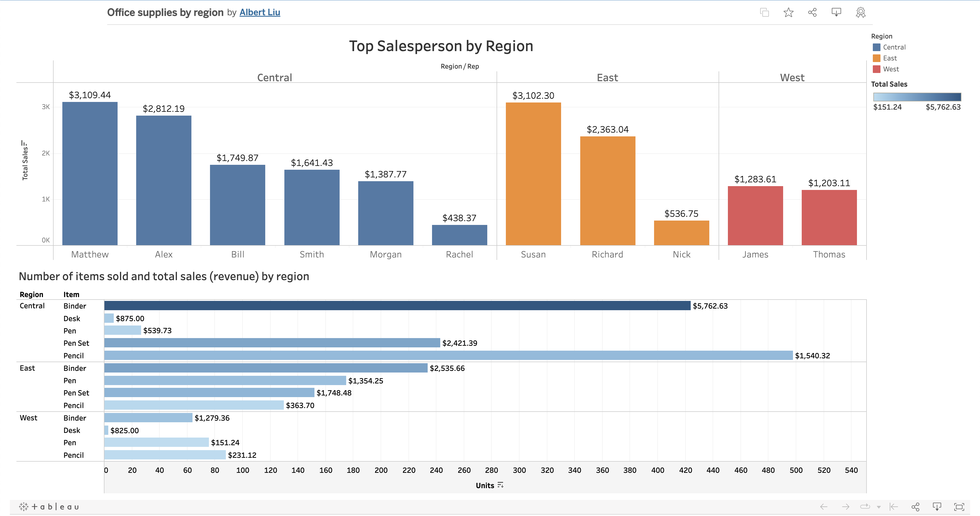Download the workbook using top download icon
The width and height of the screenshot is (980, 516).
coord(836,12)
